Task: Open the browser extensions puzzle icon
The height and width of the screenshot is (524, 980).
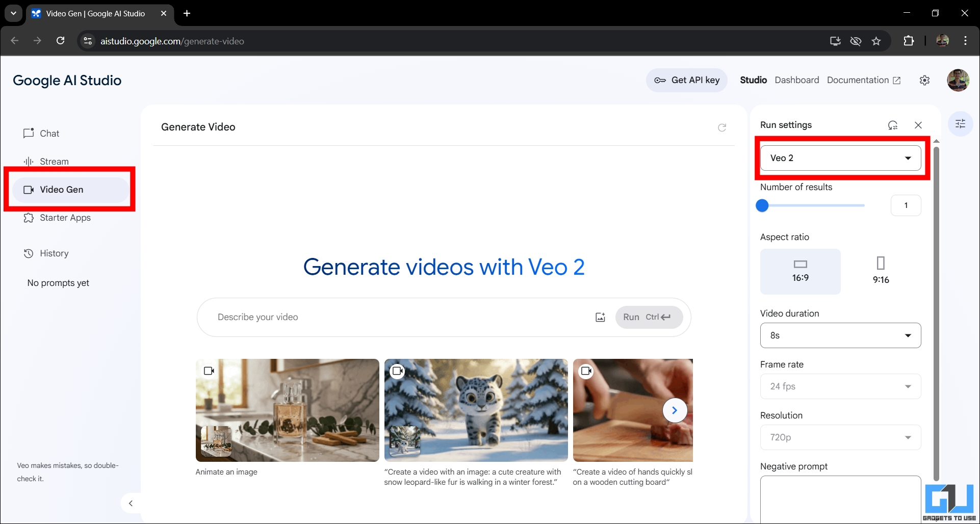Action: point(909,41)
